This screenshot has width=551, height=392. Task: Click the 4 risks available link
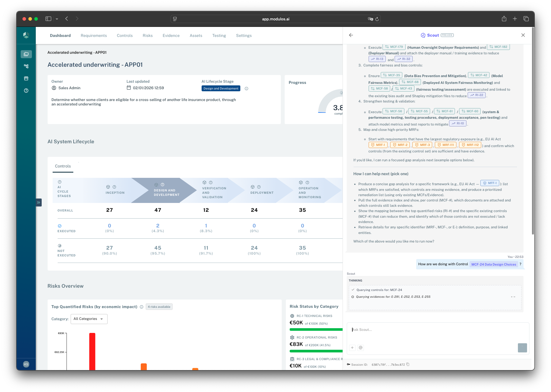(x=159, y=307)
